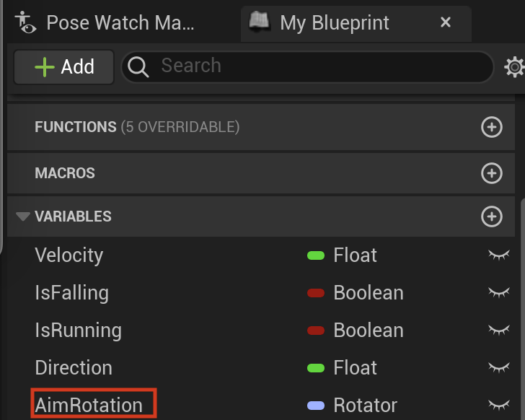This screenshot has width=525, height=420.
Task: Select the My Blueprint tab
Action: (356, 23)
